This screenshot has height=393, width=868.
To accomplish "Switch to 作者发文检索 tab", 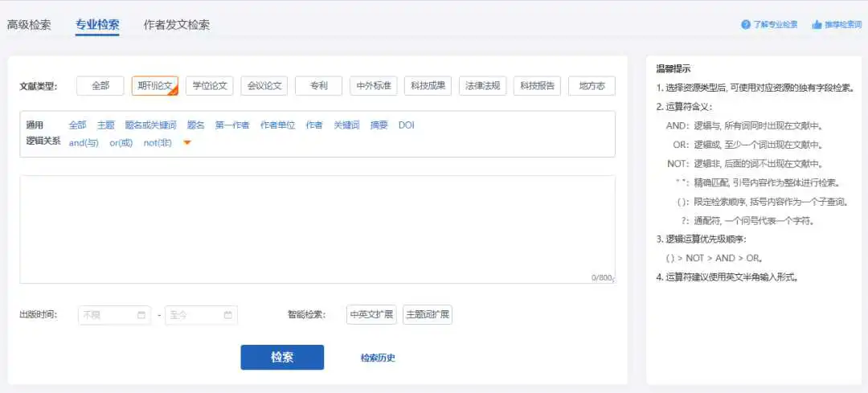I will (x=177, y=25).
